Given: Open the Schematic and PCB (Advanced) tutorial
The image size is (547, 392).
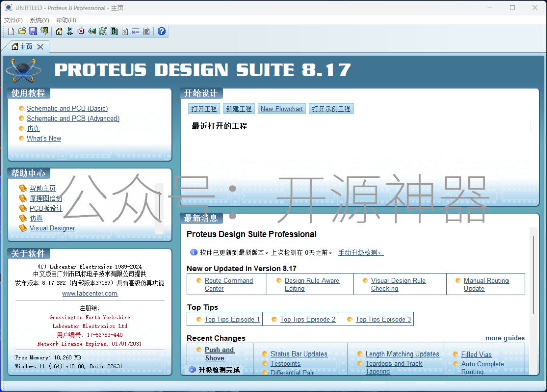Looking at the screenshot, I should (x=73, y=119).
